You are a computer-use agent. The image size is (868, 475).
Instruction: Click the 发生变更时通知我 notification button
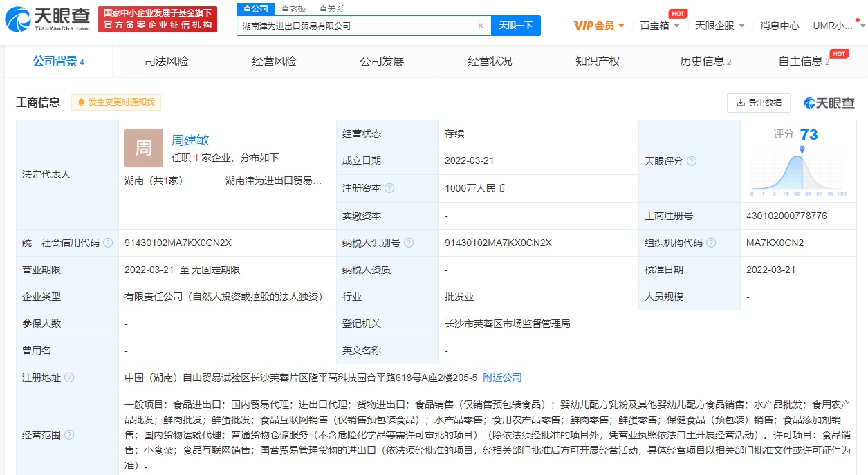(116, 102)
